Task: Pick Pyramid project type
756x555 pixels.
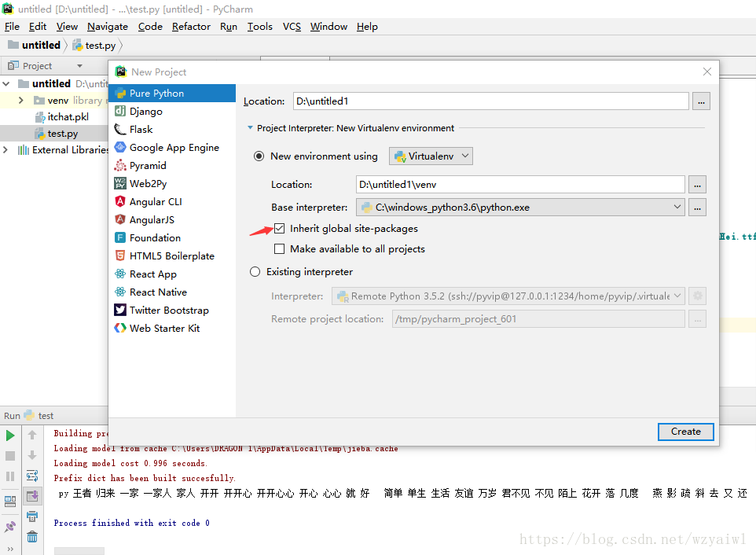Action: pos(172,165)
